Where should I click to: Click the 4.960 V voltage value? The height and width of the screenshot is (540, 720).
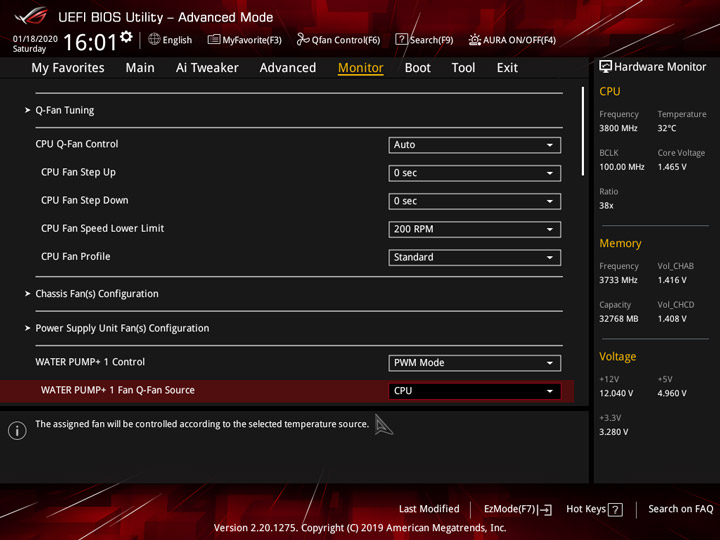pos(672,393)
